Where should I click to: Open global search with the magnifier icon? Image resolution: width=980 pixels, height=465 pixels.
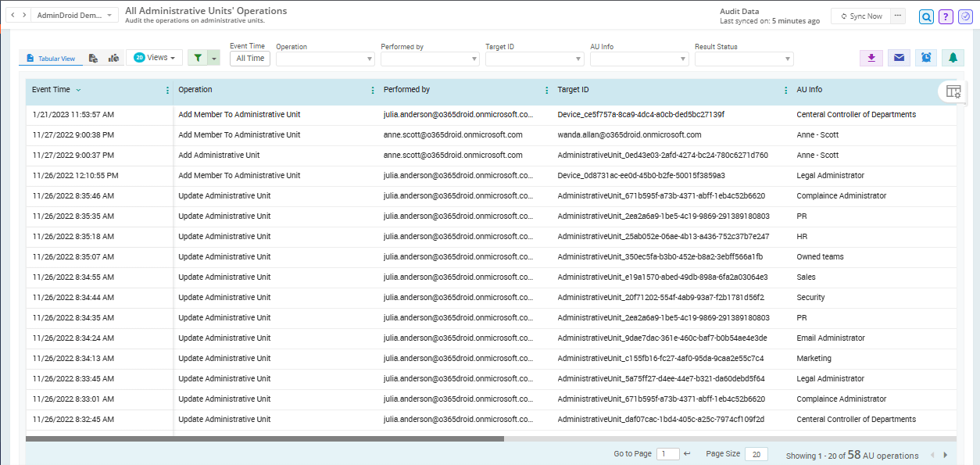pyautogui.click(x=926, y=16)
